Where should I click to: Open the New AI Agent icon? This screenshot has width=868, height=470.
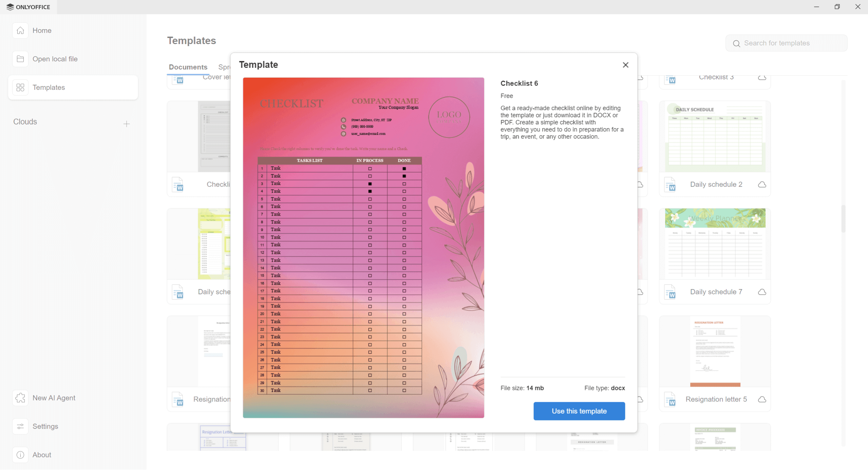(x=20, y=398)
